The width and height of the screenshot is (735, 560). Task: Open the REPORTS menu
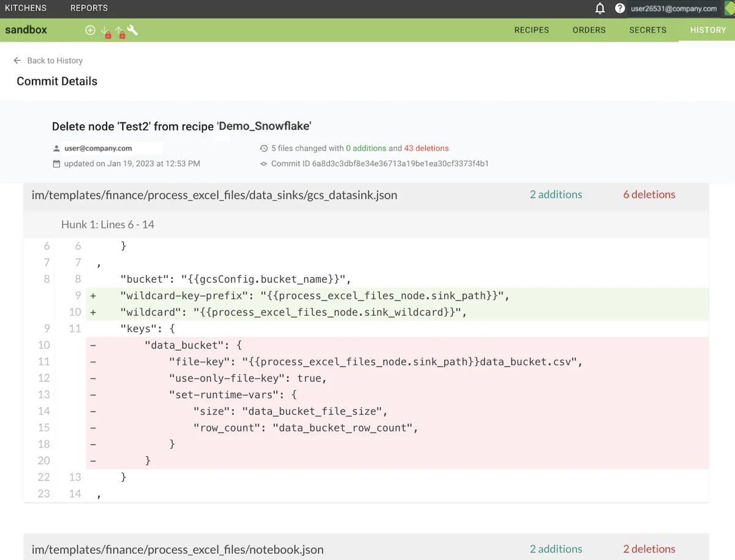click(89, 8)
